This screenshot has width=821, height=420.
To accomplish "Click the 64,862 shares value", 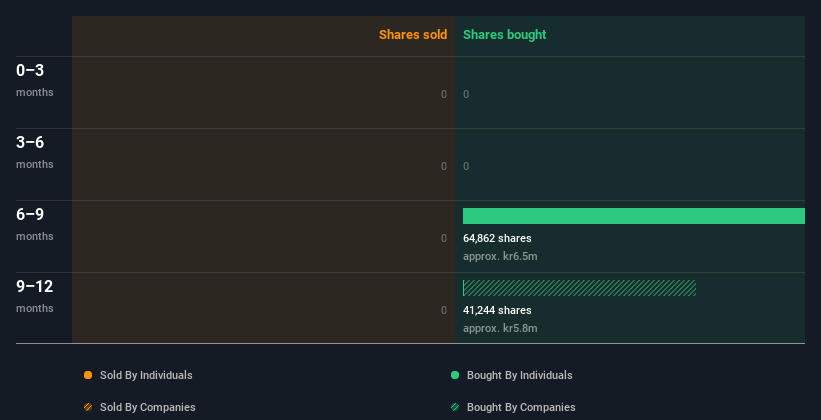I will [x=497, y=238].
